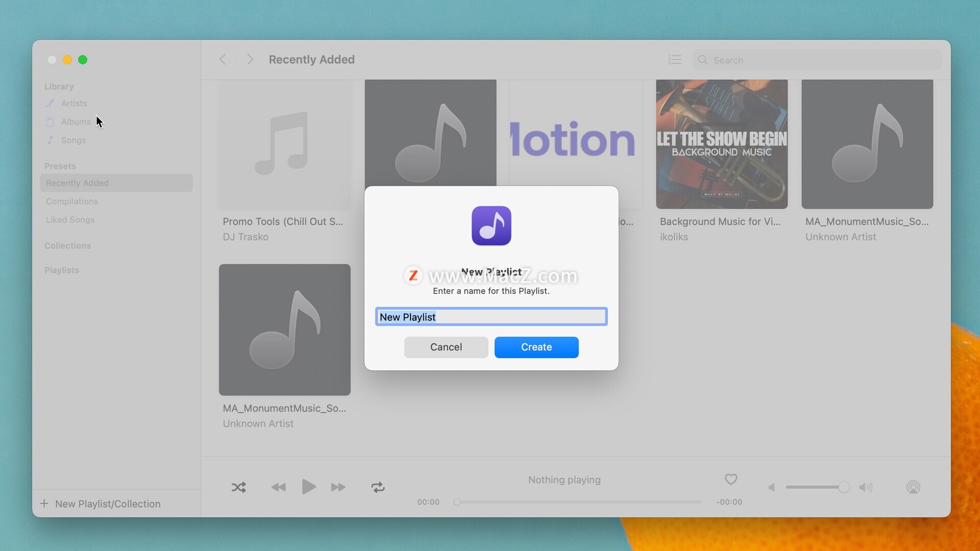
Task: Click the Songs note icon
Action: click(50, 140)
